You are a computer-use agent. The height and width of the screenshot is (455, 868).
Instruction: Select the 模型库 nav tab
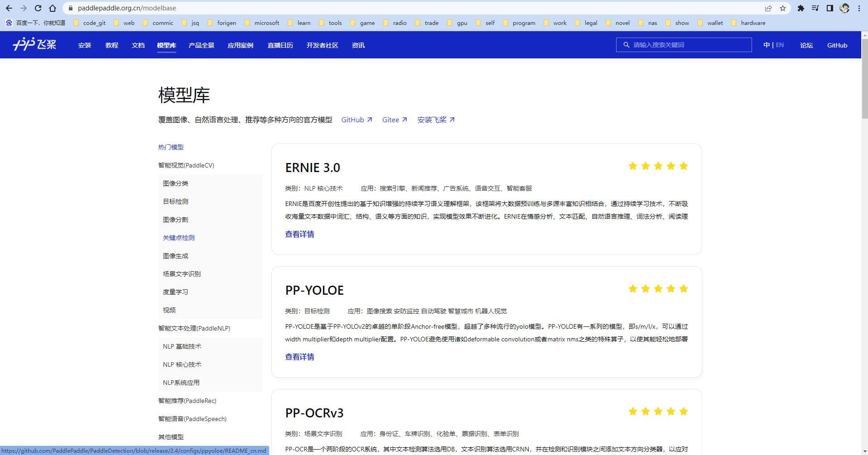[x=167, y=45]
